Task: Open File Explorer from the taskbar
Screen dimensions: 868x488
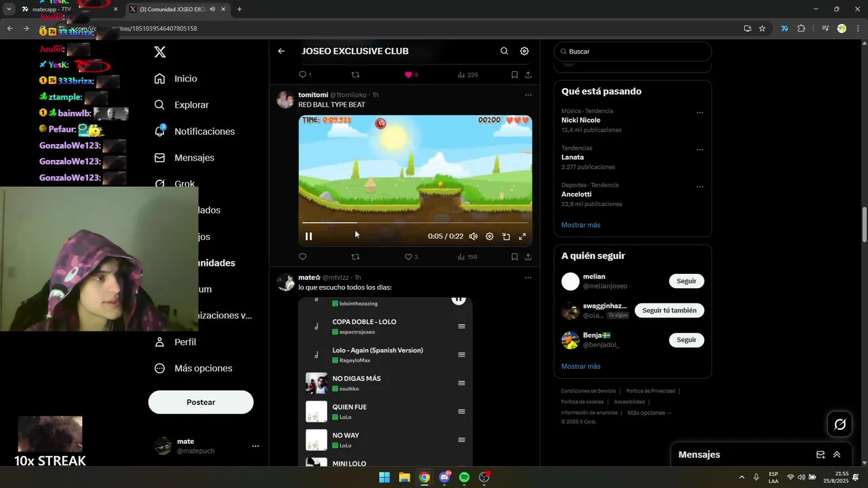Action: 404,477
